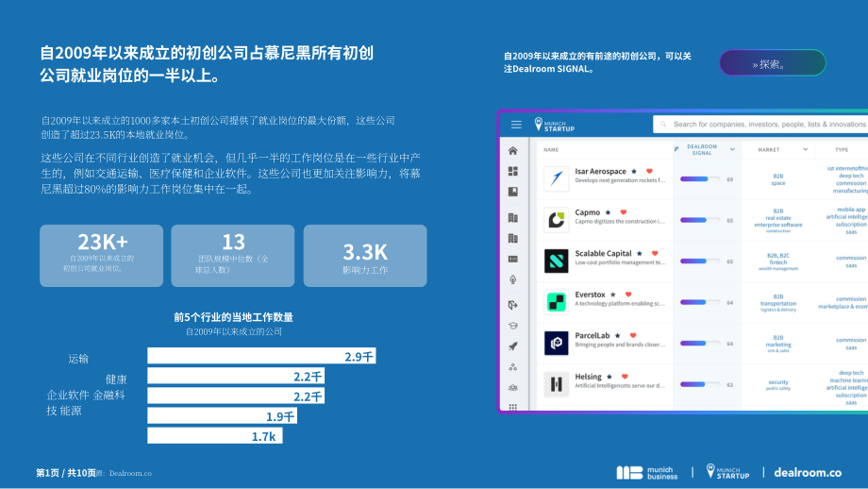Click the 'security' market tag for Helsing
Viewport: 868px width, 489px height.
pos(778,382)
